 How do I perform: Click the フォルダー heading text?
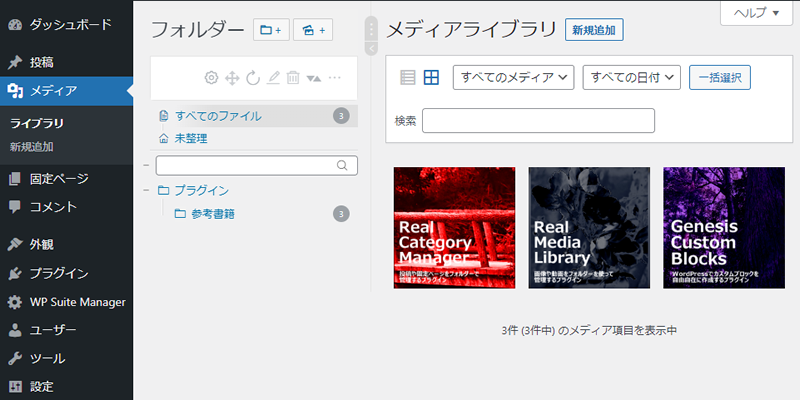tap(198, 30)
